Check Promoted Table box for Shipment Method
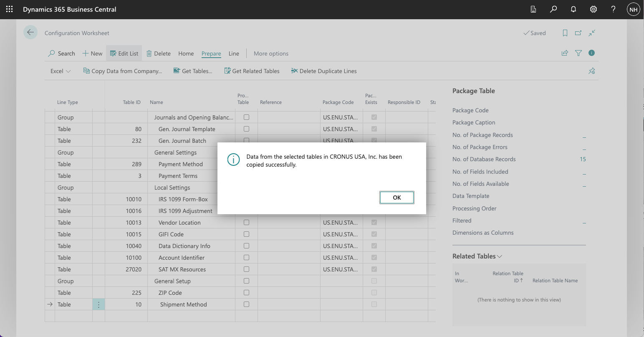This screenshot has height=337, width=644. (x=246, y=304)
